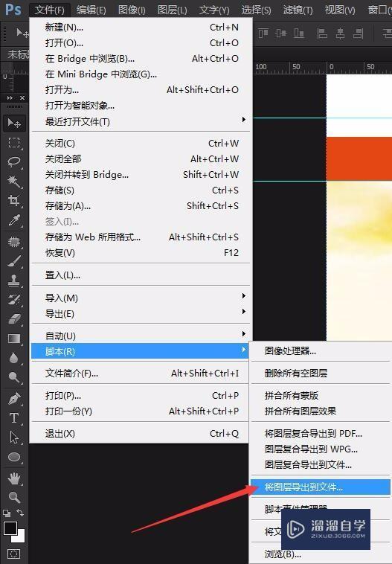
Task: Select the Dodge tool
Action: [x=14, y=377]
